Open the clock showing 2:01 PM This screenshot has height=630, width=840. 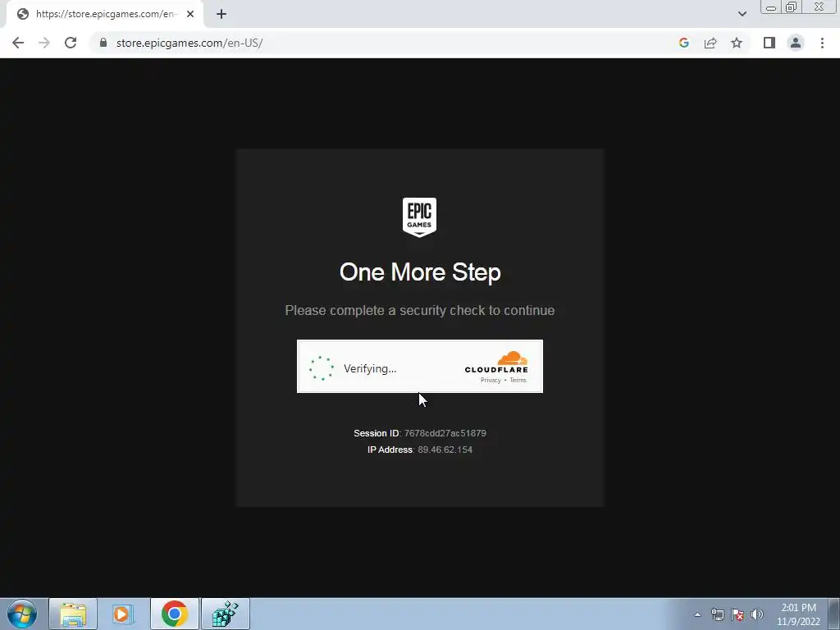[x=798, y=614]
